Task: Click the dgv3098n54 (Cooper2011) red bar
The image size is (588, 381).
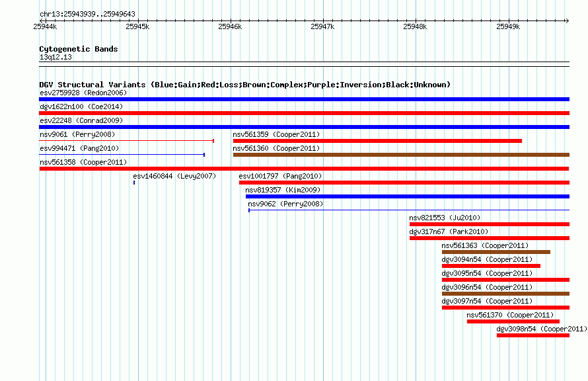Action: 533,335
